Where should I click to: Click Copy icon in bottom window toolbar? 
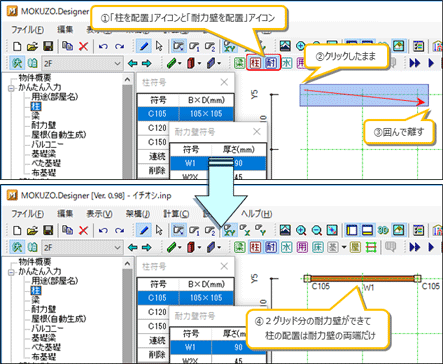pos(68,230)
